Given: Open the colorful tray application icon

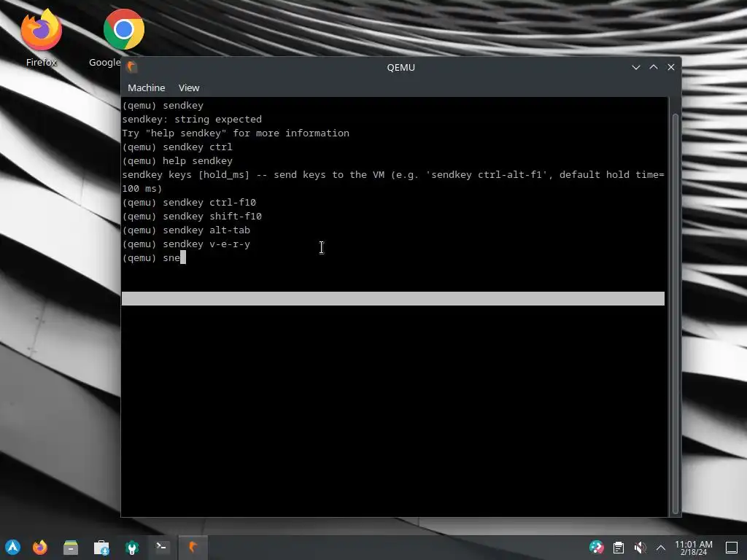Looking at the screenshot, I should [596, 548].
